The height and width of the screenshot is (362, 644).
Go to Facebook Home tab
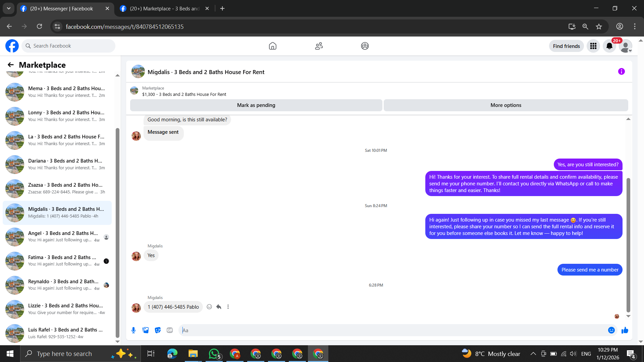[272, 46]
